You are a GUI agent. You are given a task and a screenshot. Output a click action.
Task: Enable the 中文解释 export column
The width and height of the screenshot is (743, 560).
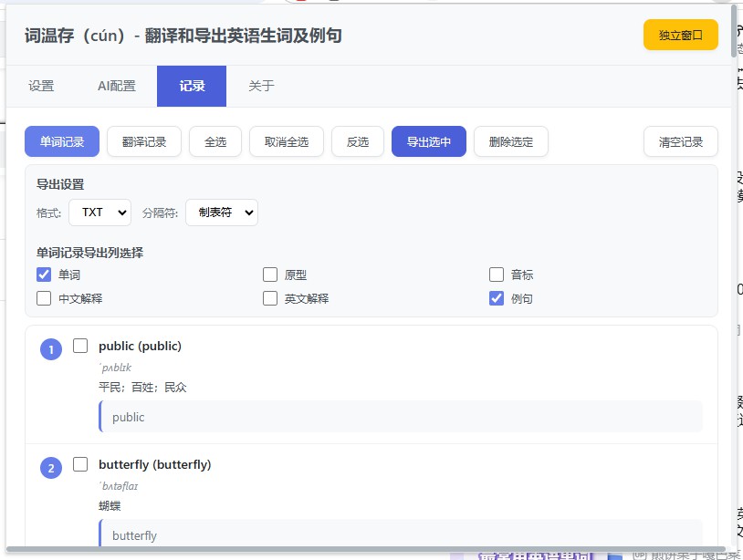pyautogui.click(x=44, y=298)
